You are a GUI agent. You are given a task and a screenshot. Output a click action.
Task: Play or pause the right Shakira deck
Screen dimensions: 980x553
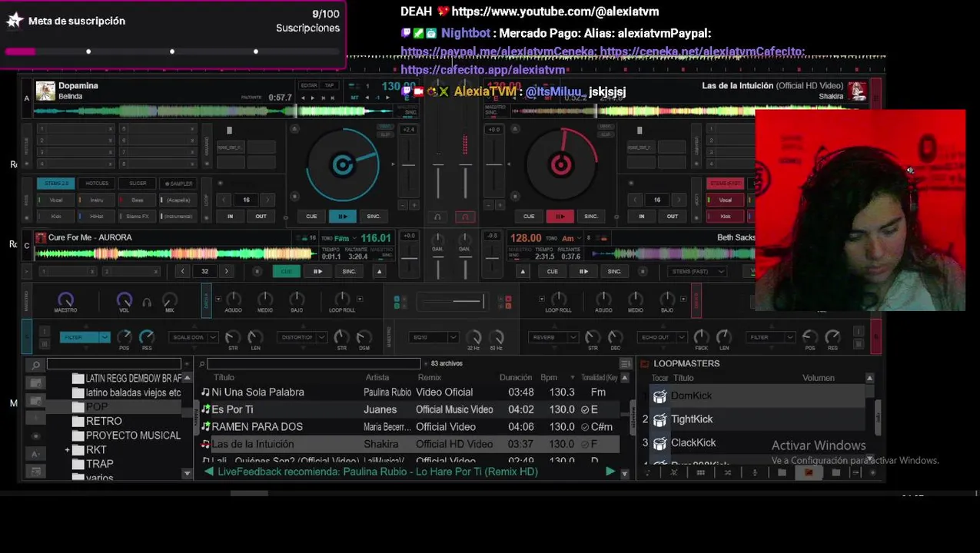pyautogui.click(x=560, y=217)
